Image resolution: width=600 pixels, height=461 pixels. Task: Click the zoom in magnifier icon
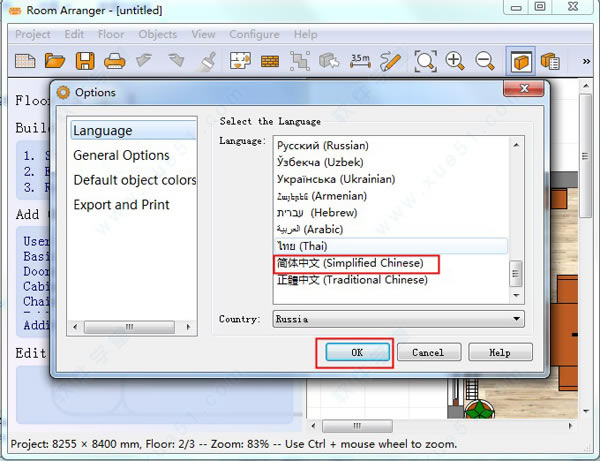pos(455,61)
